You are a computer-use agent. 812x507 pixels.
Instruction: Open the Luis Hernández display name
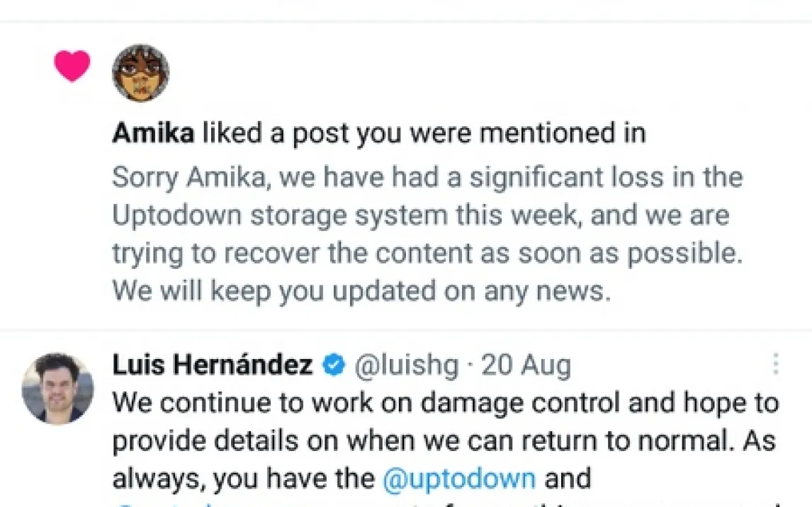(x=212, y=365)
